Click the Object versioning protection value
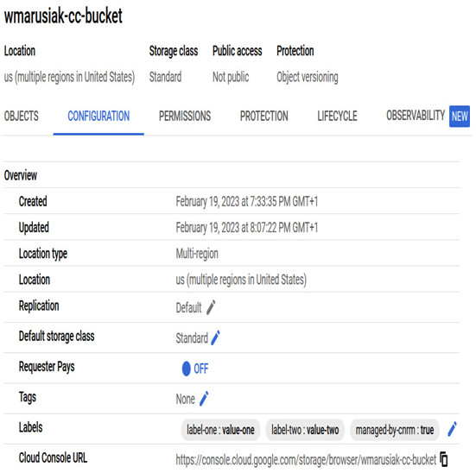 coord(308,77)
